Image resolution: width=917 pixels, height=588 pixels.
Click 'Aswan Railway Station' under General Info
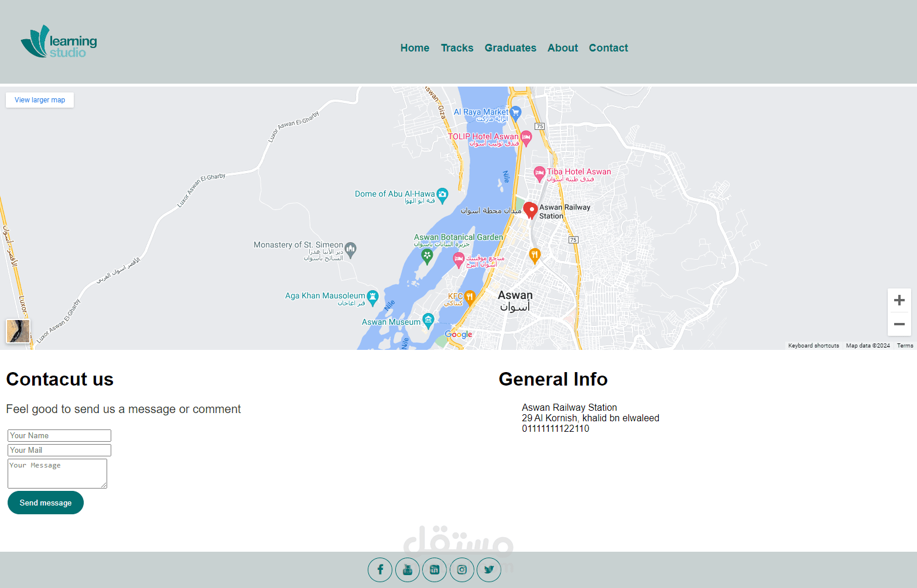click(570, 408)
